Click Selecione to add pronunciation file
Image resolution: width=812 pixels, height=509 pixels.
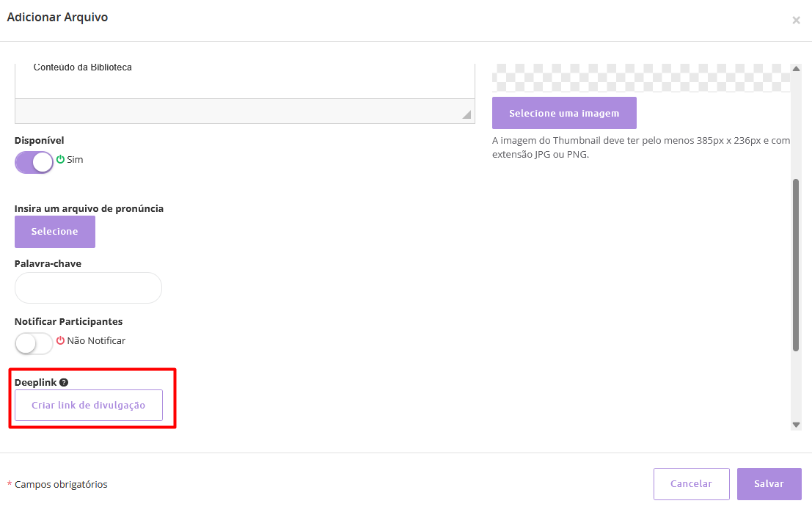[x=55, y=232]
